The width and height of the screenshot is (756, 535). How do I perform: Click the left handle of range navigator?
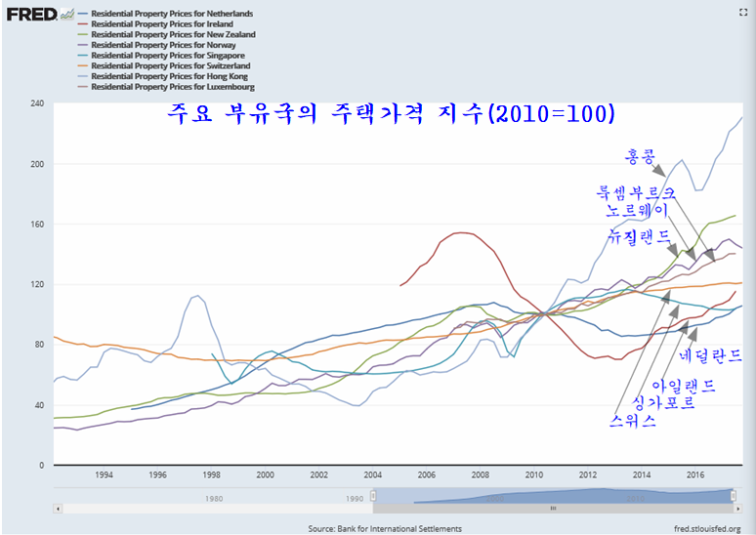click(x=373, y=496)
